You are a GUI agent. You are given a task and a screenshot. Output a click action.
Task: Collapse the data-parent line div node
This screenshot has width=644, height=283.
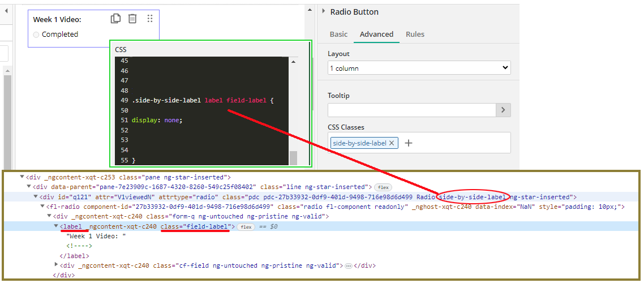pos(28,187)
